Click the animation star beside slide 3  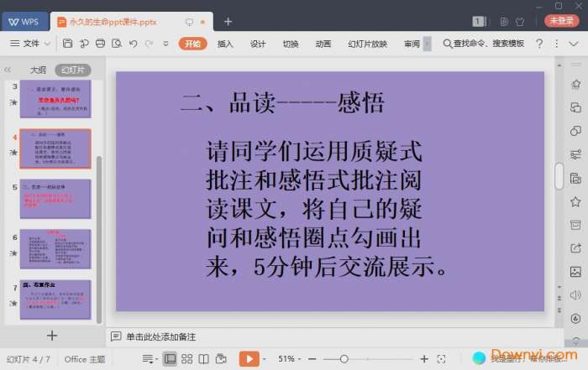click(13, 102)
